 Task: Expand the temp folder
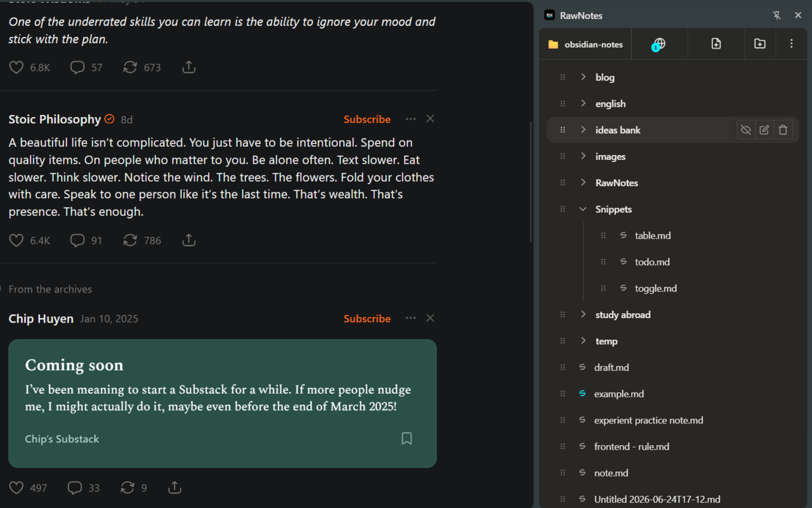coord(583,341)
